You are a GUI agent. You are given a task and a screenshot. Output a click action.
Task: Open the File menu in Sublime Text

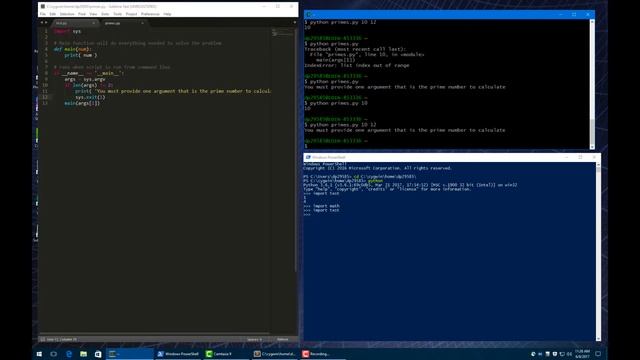[43, 14]
